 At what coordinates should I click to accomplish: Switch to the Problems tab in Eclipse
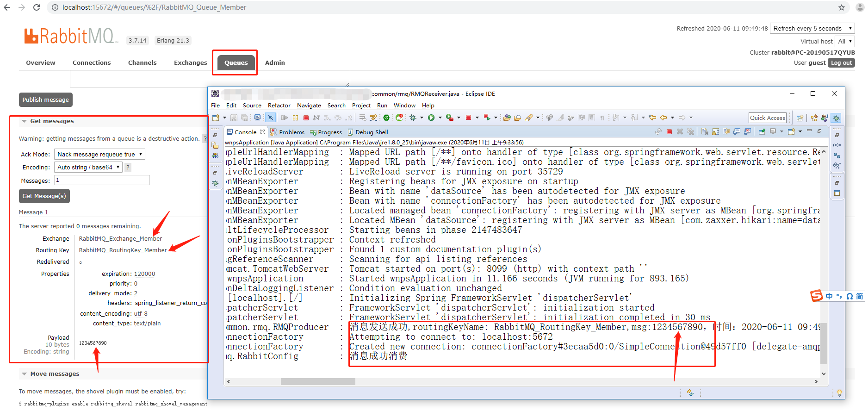pos(287,132)
